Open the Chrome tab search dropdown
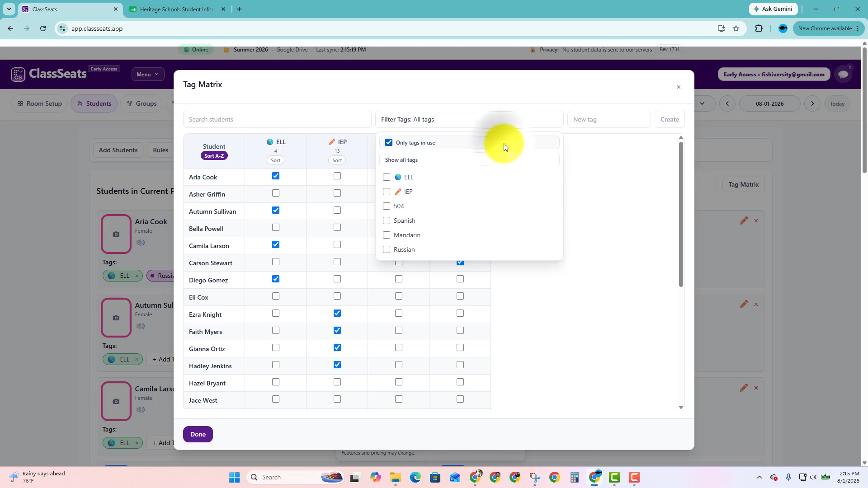The width and height of the screenshot is (868, 488). coord(9,9)
